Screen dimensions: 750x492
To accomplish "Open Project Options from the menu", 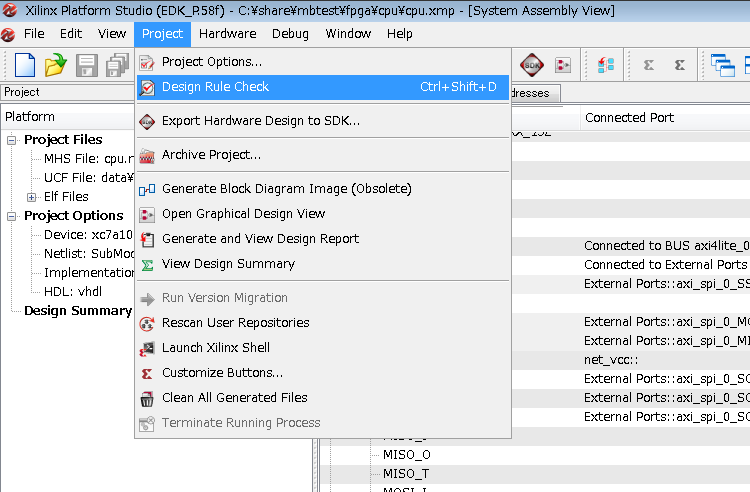I will pos(211,62).
